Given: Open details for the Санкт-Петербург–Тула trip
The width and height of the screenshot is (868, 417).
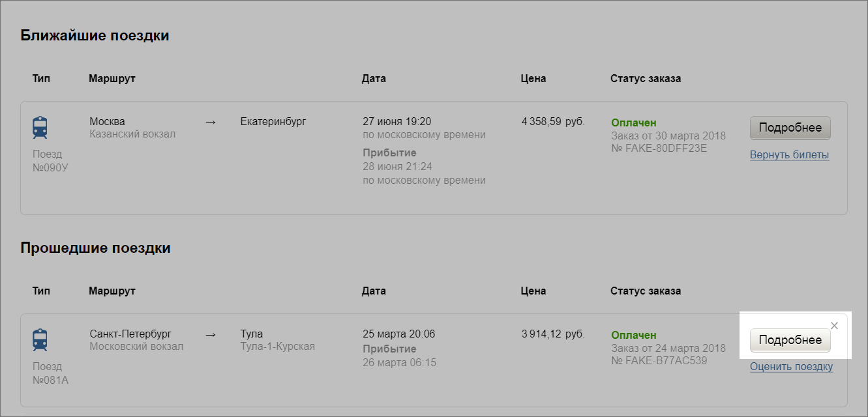Looking at the screenshot, I should click(x=790, y=340).
